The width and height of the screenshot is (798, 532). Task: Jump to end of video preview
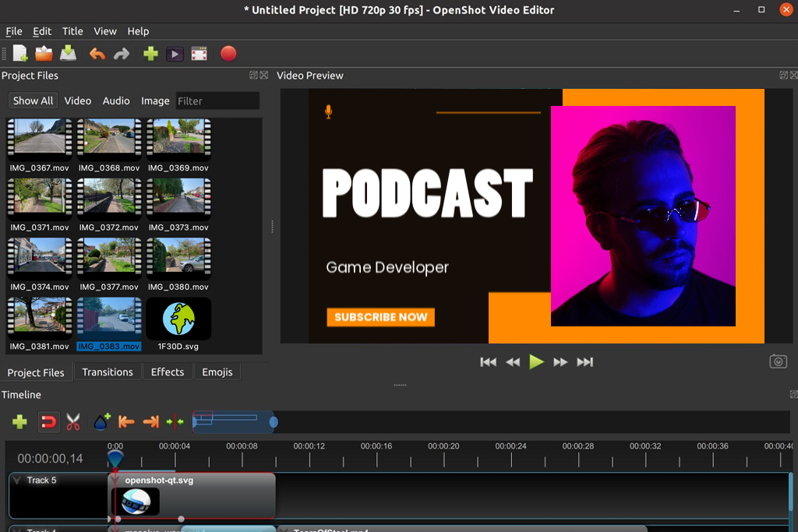[584, 362]
